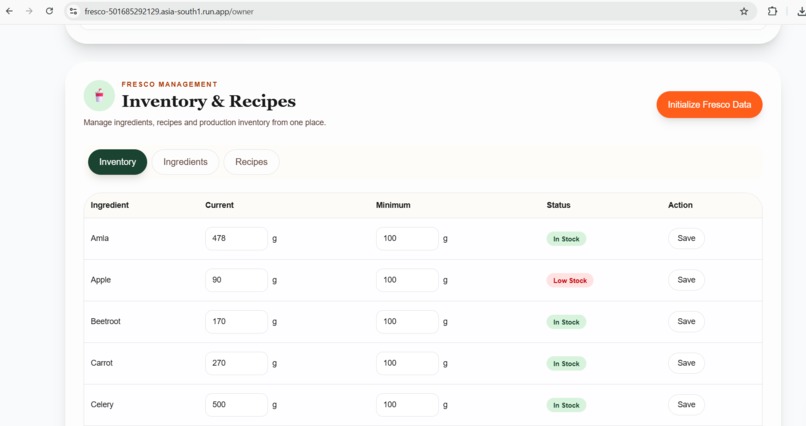The height and width of the screenshot is (426, 806).
Task: Edit Celery minimum quantity field
Action: (407, 405)
